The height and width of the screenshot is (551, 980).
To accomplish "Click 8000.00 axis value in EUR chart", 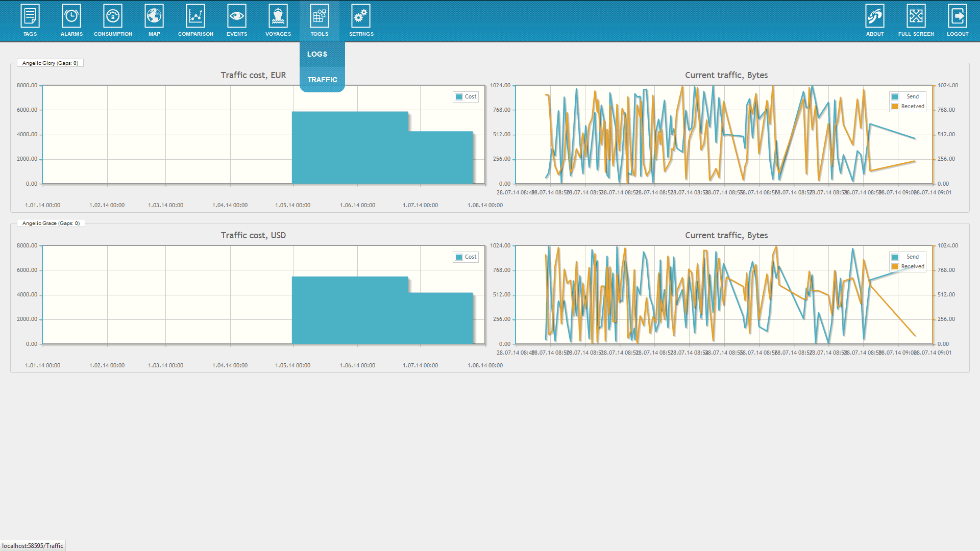I will click(27, 85).
